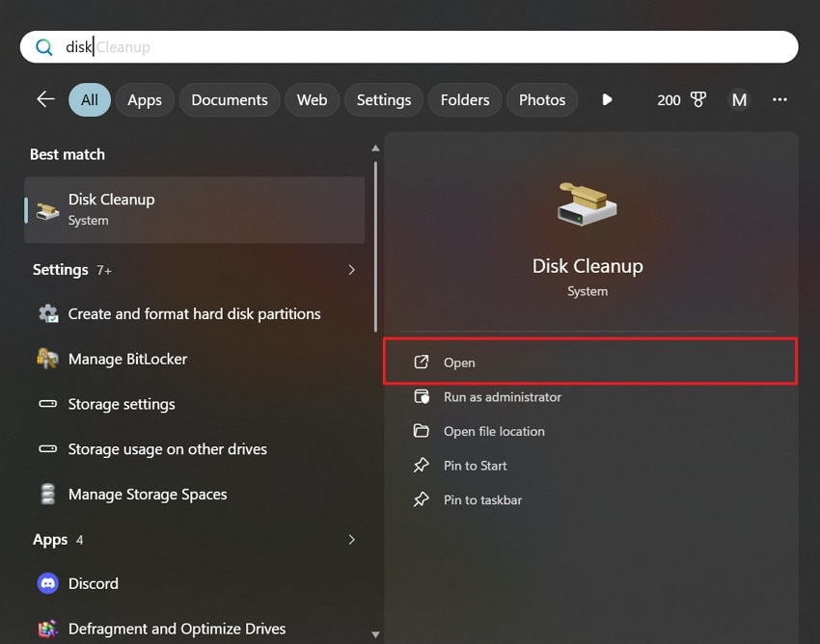The width and height of the screenshot is (820, 644).
Task: Click Open in the preview pane
Action: 589,362
